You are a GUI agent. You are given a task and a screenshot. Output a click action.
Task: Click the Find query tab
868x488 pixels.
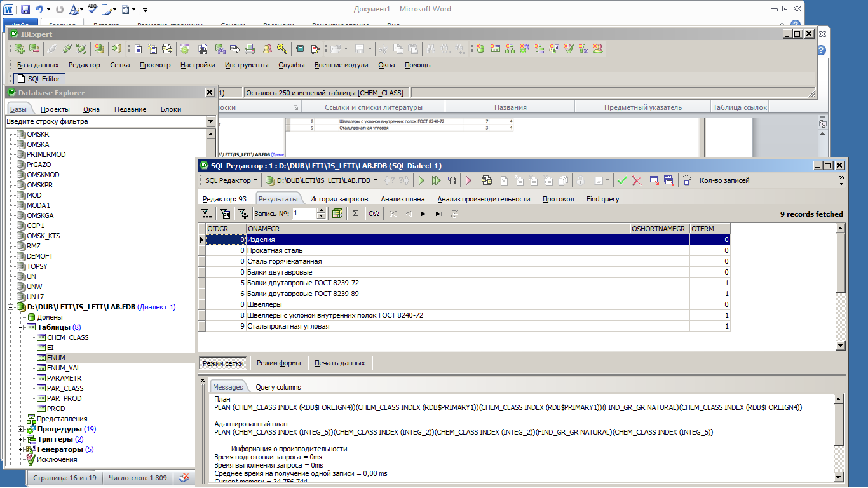[602, 199]
